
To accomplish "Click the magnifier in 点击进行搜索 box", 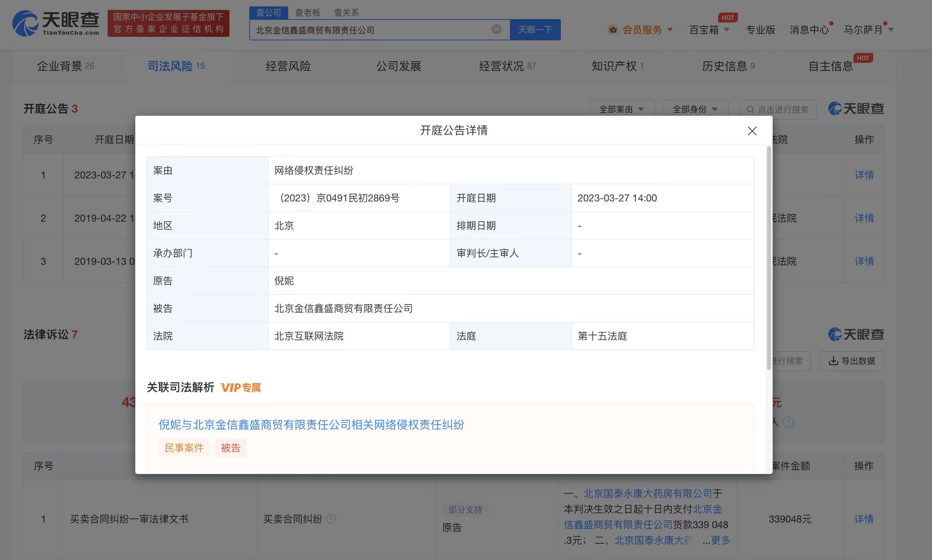I will point(750,109).
